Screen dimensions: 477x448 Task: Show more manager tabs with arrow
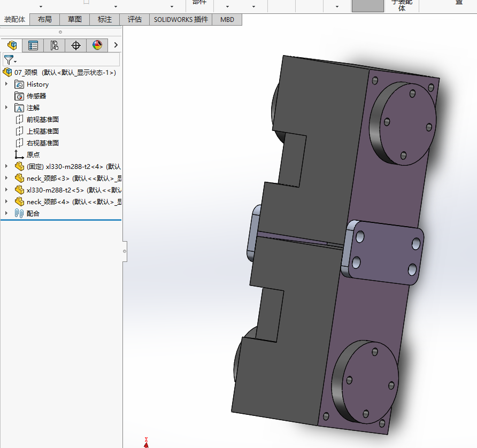pyautogui.click(x=116, y=45)
